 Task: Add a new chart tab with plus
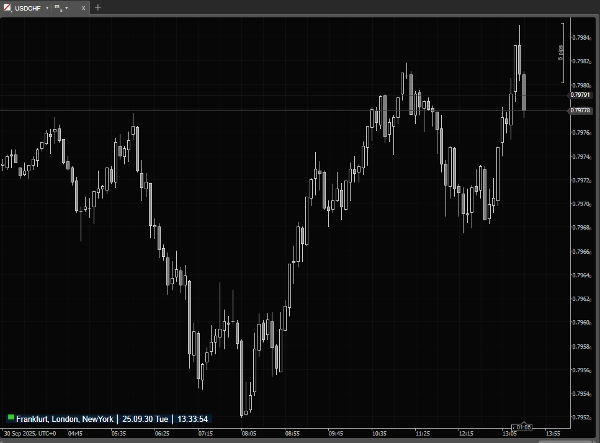[x=97, y=7]
